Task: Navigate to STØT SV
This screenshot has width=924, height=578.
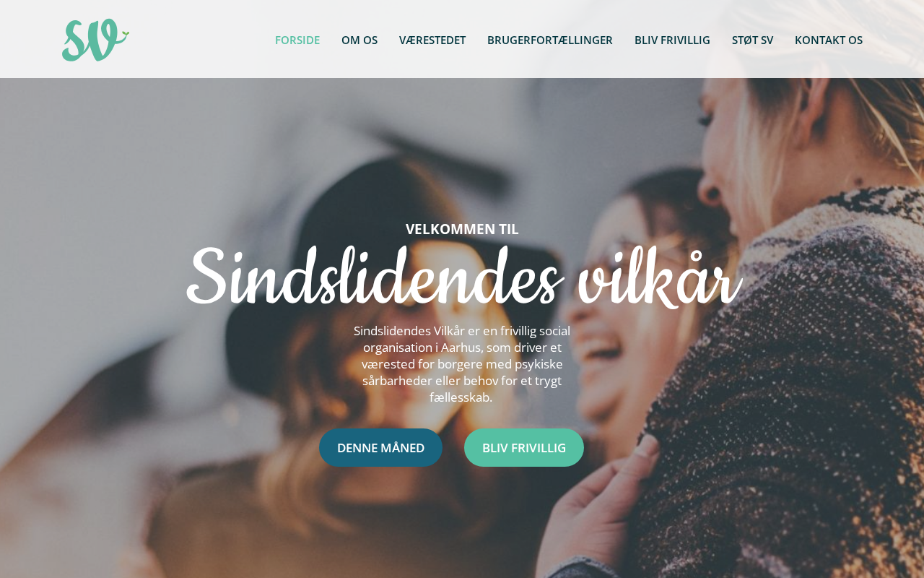Action: 752,40
